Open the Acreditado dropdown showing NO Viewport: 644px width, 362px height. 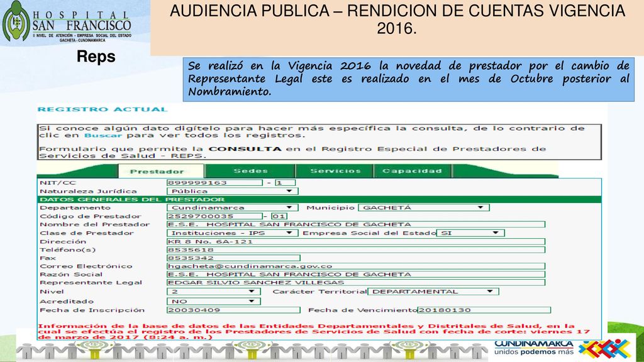pos(214,301)
